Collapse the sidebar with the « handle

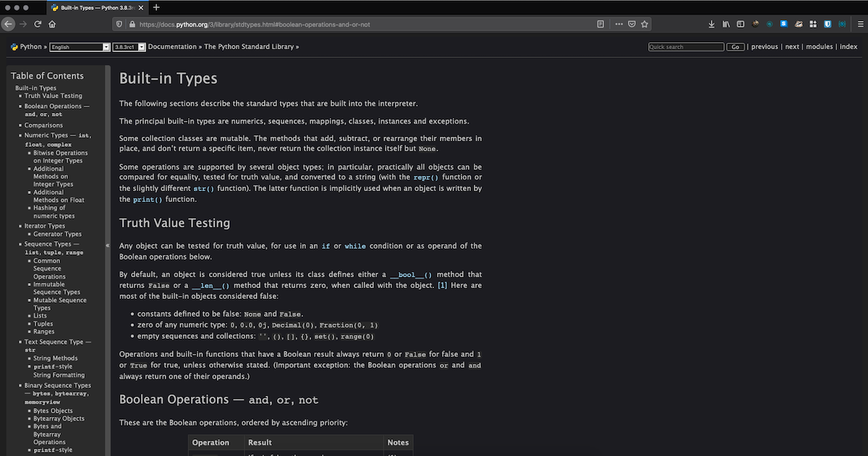point(108,245)
